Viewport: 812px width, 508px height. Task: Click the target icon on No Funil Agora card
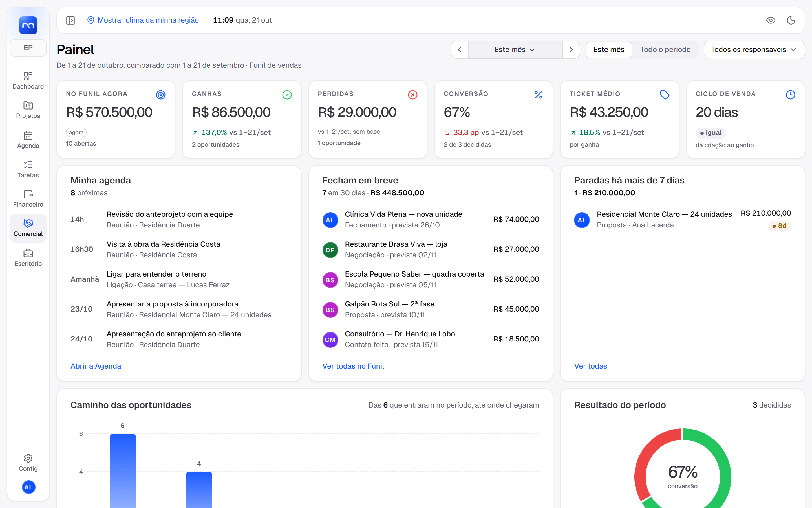click(x=161, y=95)
